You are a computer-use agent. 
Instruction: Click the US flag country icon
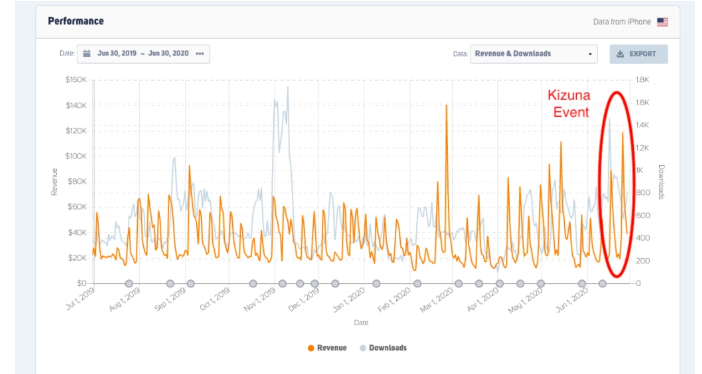[663, 22]
